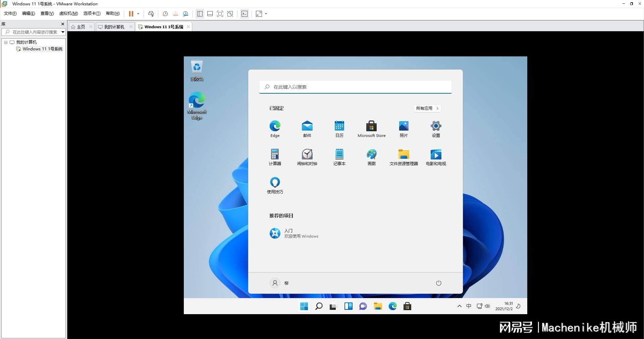644x339 pixels.
Task: Open the 电影和电视 app
Action: point(436,157)
